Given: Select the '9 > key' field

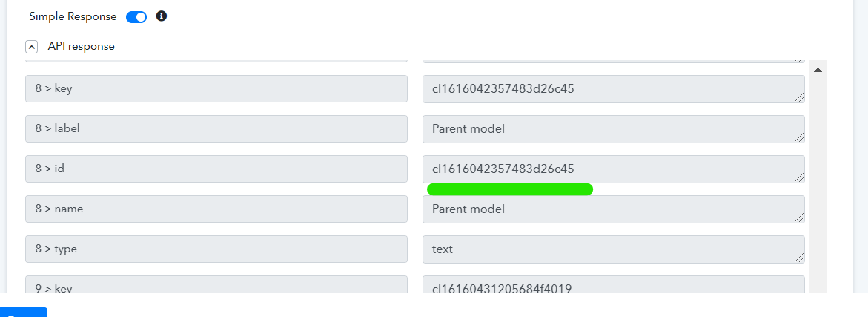Looking at the screenshot, I should click(x=216, y=284).
